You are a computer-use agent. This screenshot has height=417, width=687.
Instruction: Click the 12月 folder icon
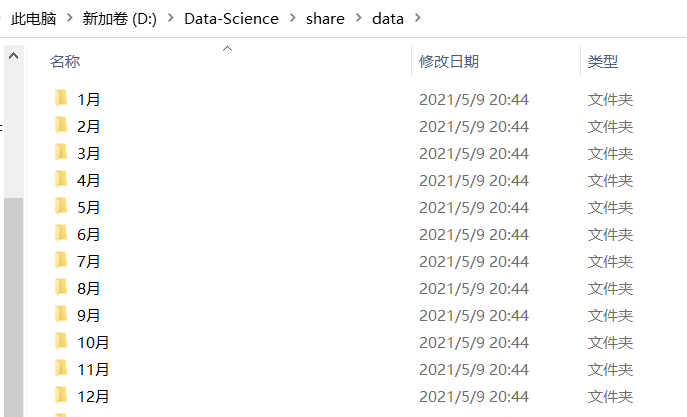click(x=61, y=395)
